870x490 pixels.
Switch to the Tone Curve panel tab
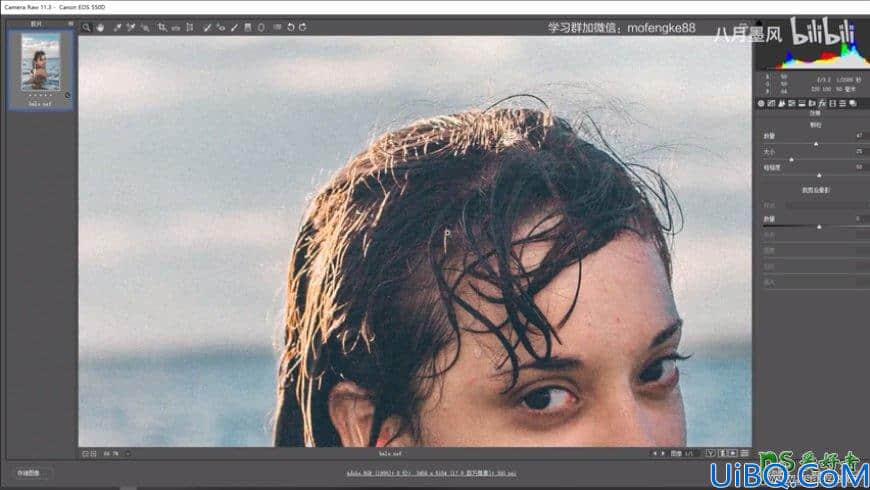tap(771, 103)
